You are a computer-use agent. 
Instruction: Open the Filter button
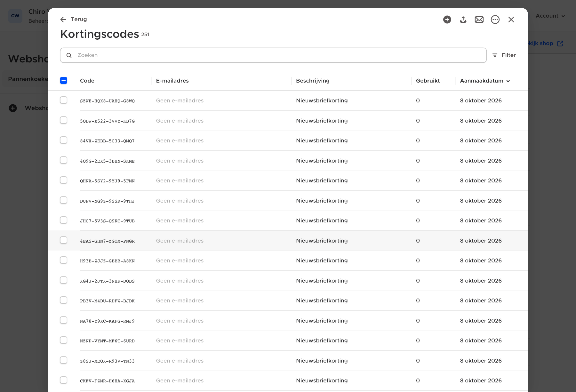pyautogui.click(x=504, y=55)
